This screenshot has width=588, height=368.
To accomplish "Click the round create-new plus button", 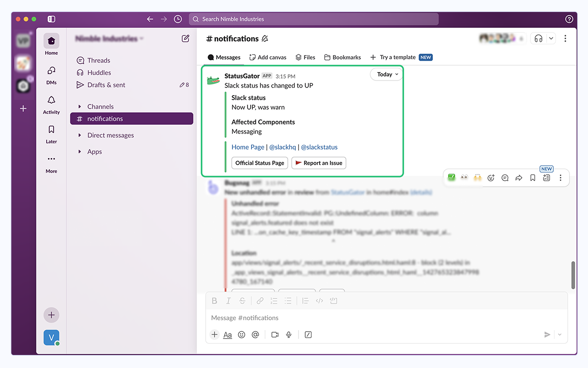I will tap(51, 315).
